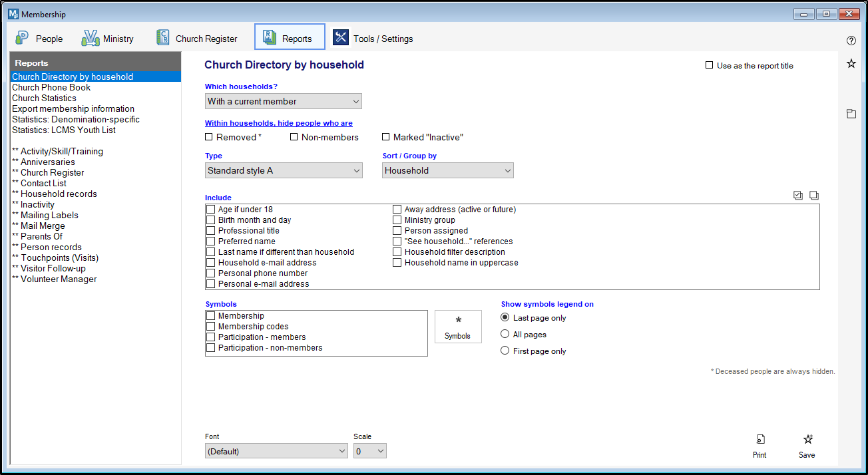Open the Scale dropdown

pyautogui.click(x=369, y=451)
